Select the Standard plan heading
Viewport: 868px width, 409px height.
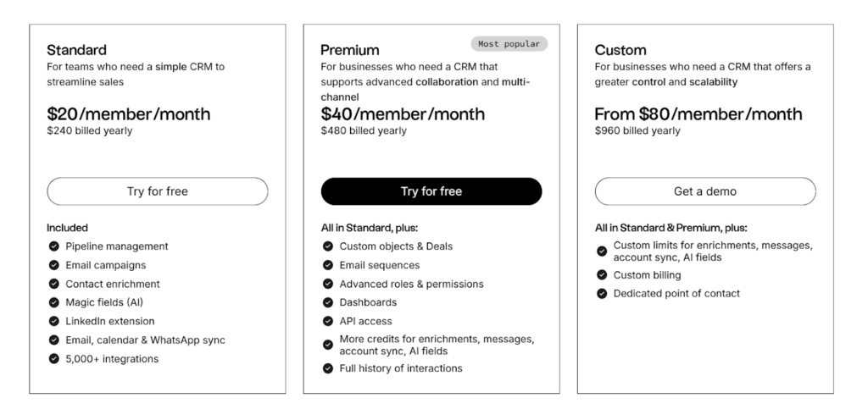(x=76, y=50)
